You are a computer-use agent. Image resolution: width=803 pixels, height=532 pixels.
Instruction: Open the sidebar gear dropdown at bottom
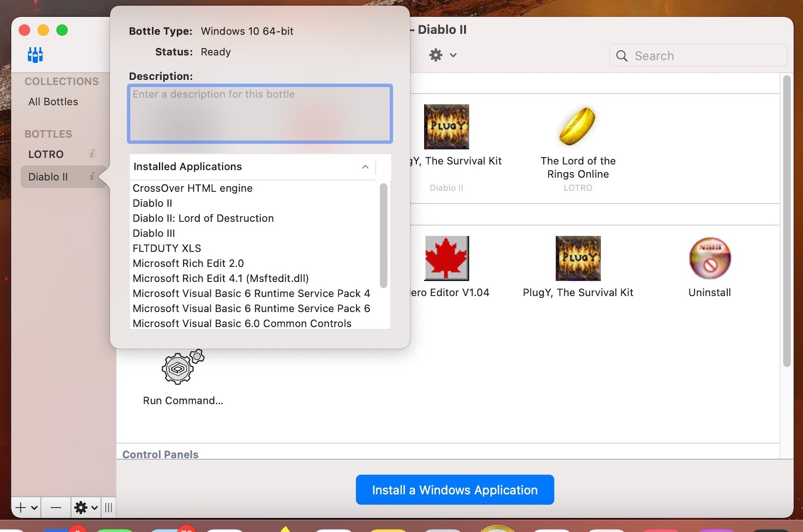86,507
